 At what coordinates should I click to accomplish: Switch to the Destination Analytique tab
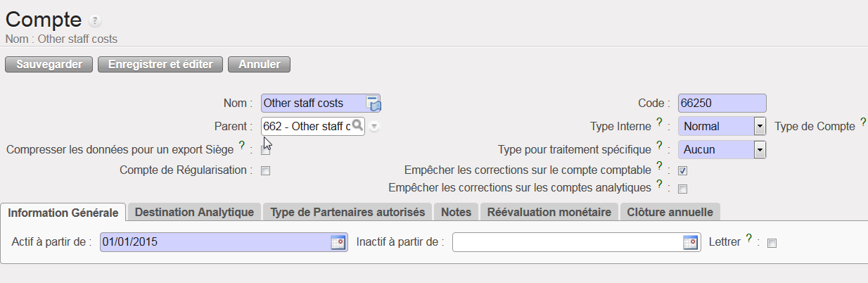pos(194,212)
